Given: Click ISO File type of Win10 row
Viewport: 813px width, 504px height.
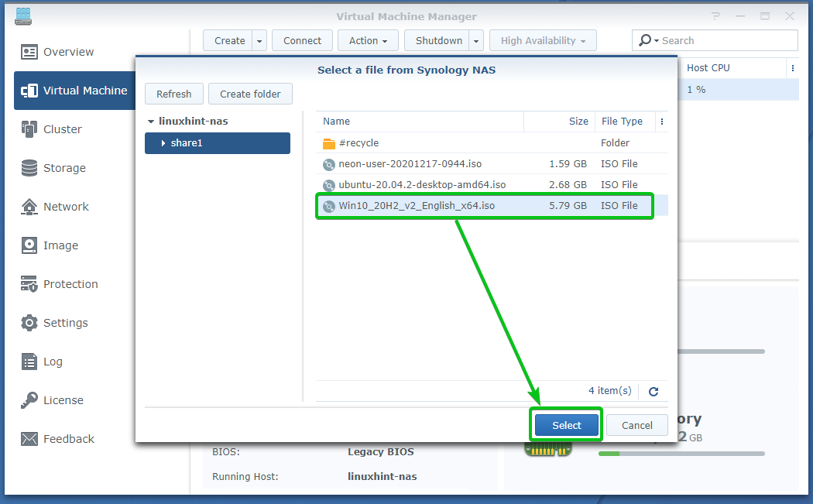Looking at the screenshot, I should pos(619,206).
